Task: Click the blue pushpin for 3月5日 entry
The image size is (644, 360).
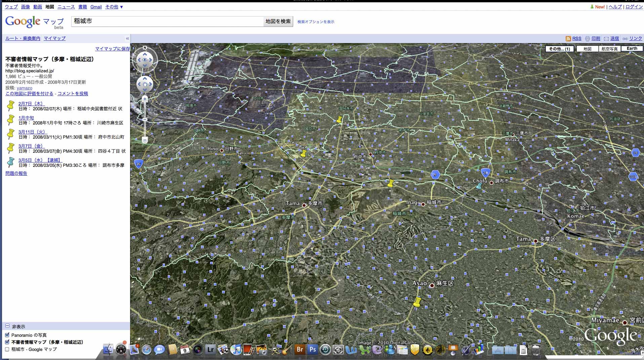Action: (x=11, y=163)
